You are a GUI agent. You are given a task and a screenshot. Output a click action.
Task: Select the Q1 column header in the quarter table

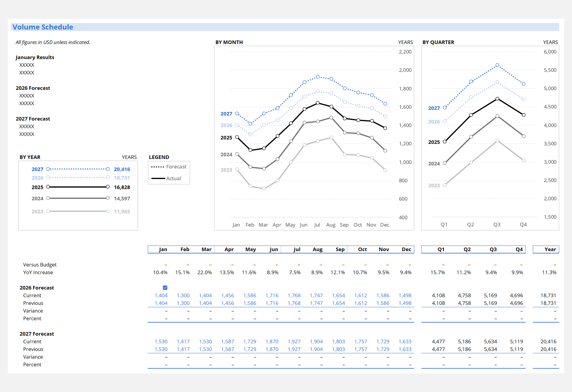441,249
